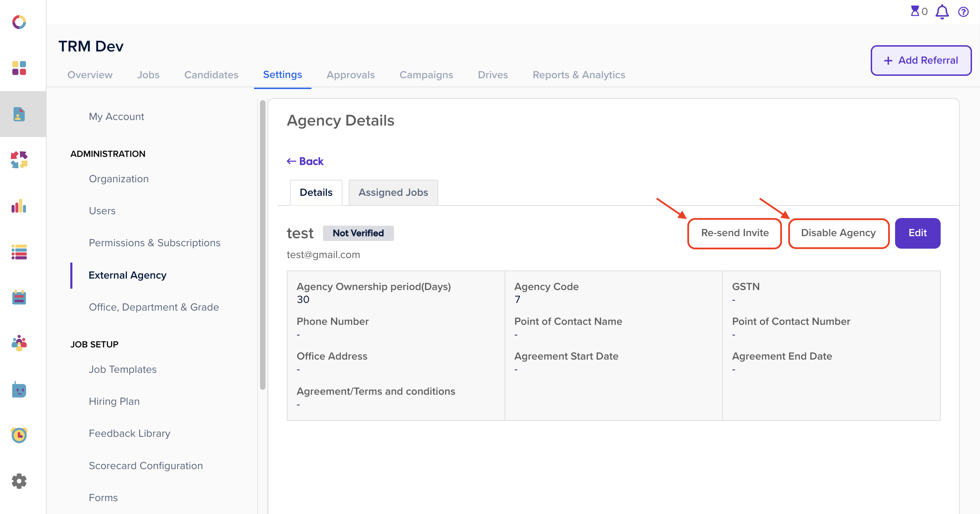Viewport: 980px width, 514px height.
Task: Click the settings menu vertical scrollbar
Action: (x=262, y=244)
